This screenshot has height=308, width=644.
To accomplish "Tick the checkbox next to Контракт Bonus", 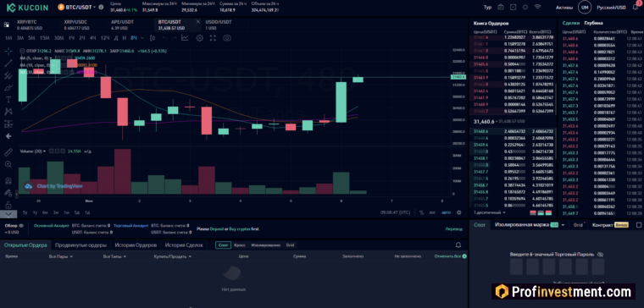I will click(639, 225).
